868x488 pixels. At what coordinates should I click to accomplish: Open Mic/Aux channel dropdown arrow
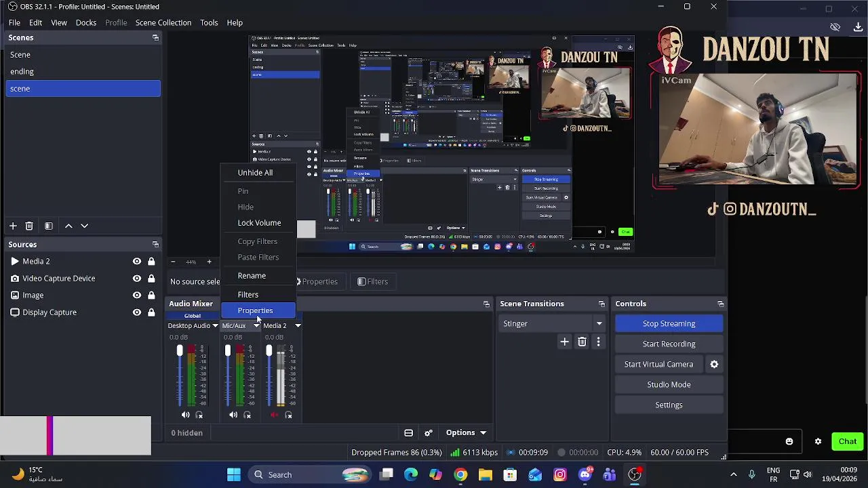(256, 326)
